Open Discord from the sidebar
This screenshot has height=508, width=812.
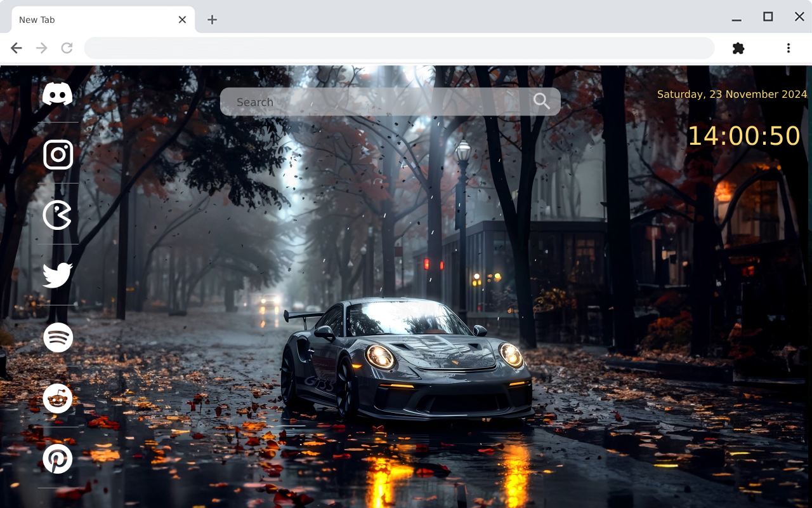[58, 94]
